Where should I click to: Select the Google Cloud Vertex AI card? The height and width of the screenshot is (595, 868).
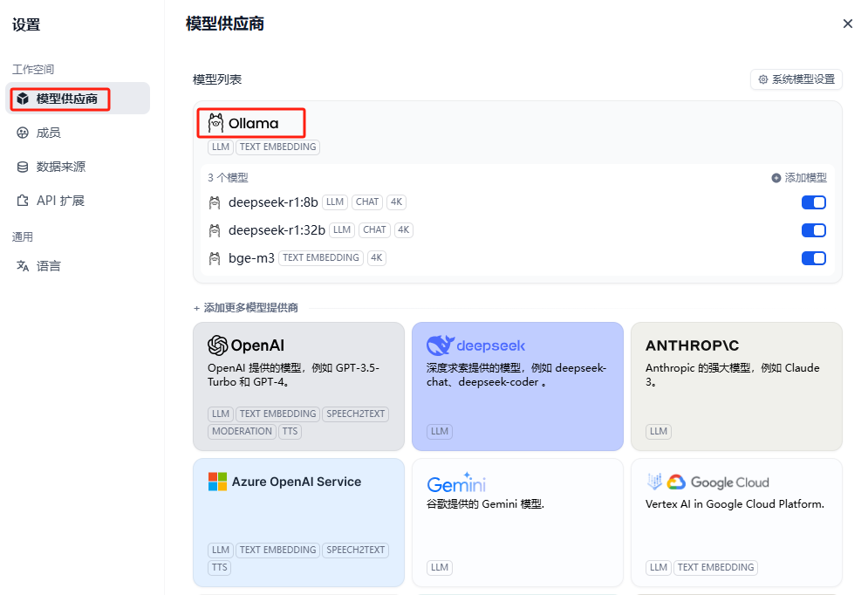(736, 523)
